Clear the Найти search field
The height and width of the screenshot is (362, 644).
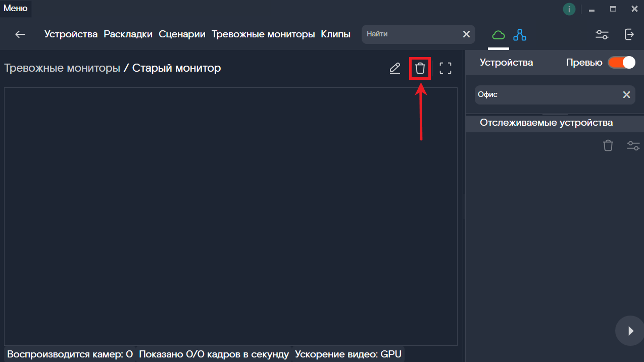coord(466,34)
